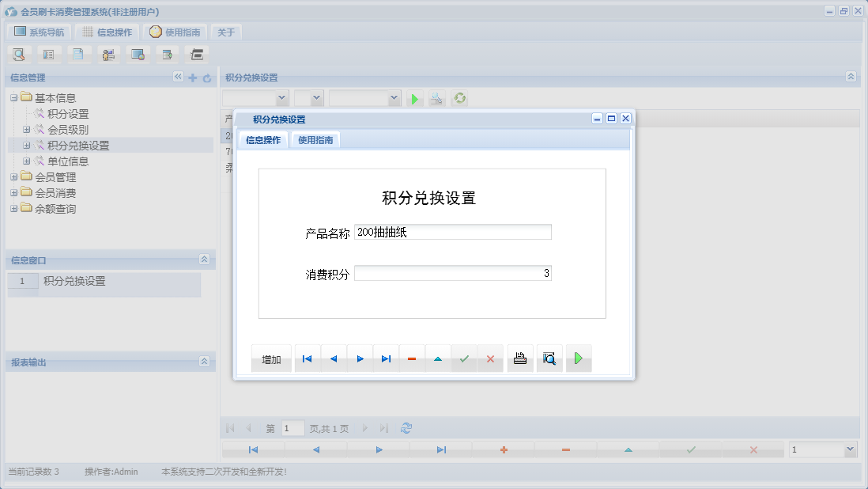Click the print icon in the dialog footer
This screenshot has width=868, height=489.
point(519,358)
